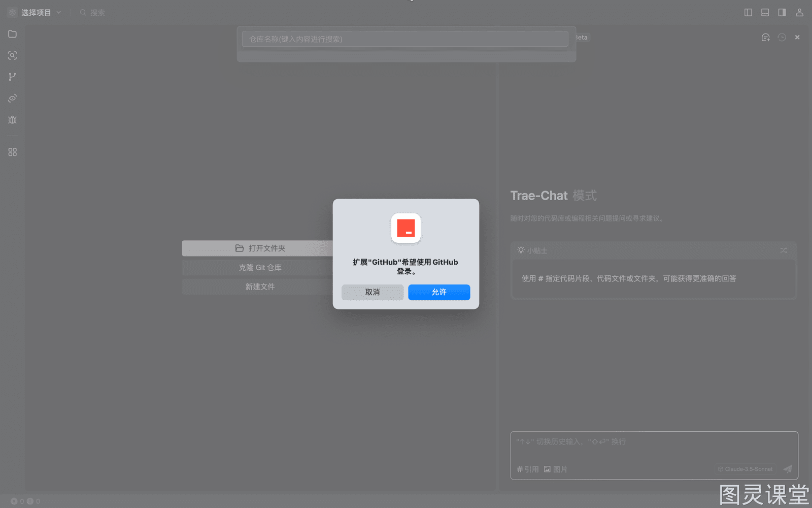Toggle the bottom panel layout icon

pyautogui.click(x=765, y=13)
